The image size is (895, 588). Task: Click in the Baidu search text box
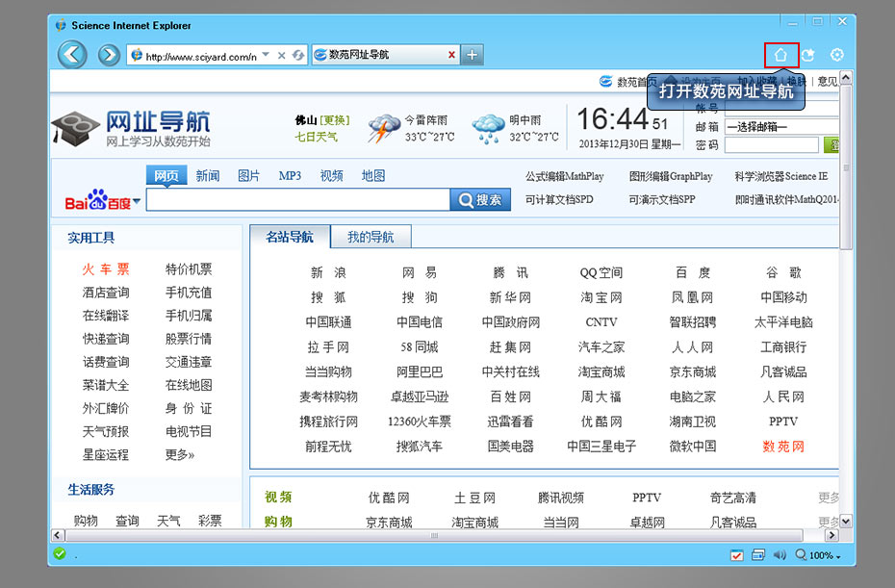coord(298,200)
